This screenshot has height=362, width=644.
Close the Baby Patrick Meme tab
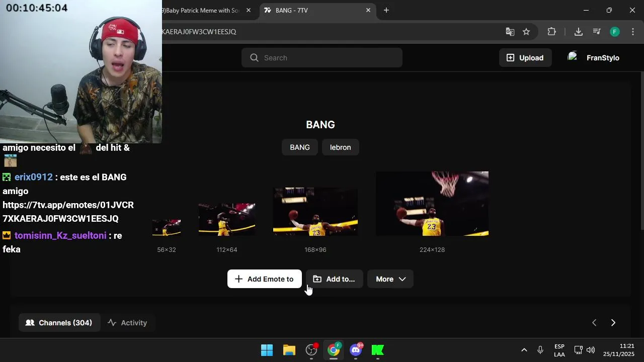pyautogui.click(x=249, y=10)
